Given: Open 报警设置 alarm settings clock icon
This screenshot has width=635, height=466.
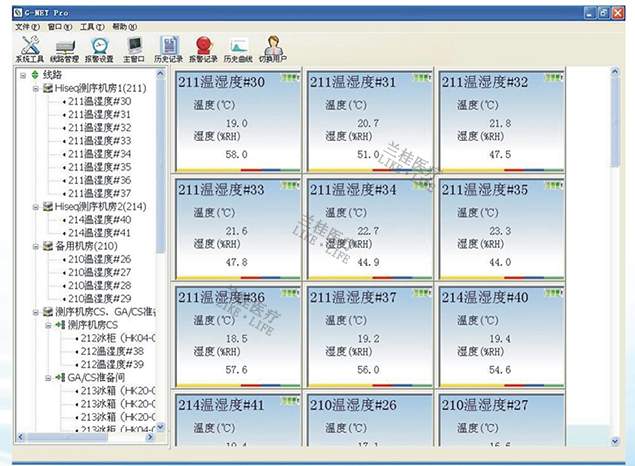Looking at the screenshot, I should coord(99,48).
